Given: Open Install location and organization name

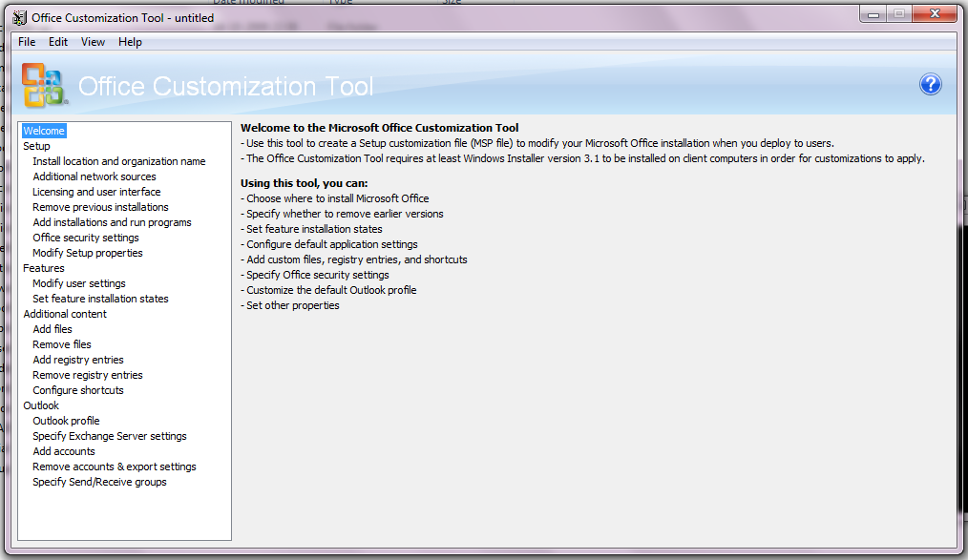Looking at the screenshot, I should click(119, 161).
